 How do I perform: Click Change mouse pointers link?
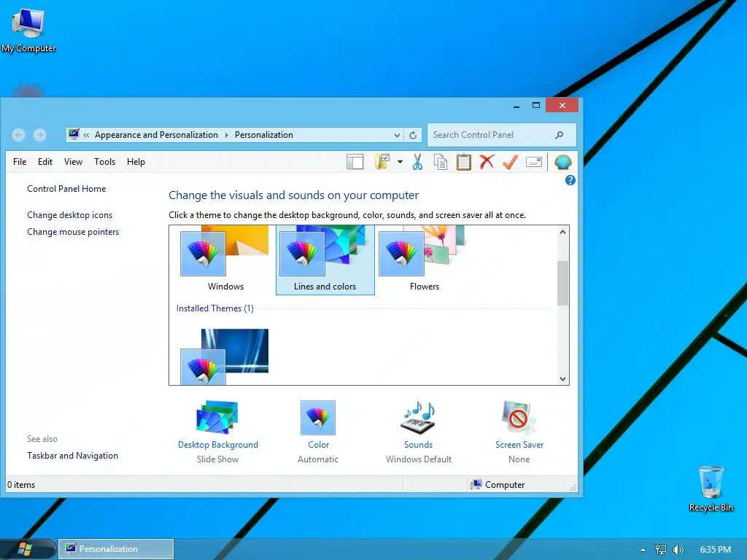click(73, 232)
